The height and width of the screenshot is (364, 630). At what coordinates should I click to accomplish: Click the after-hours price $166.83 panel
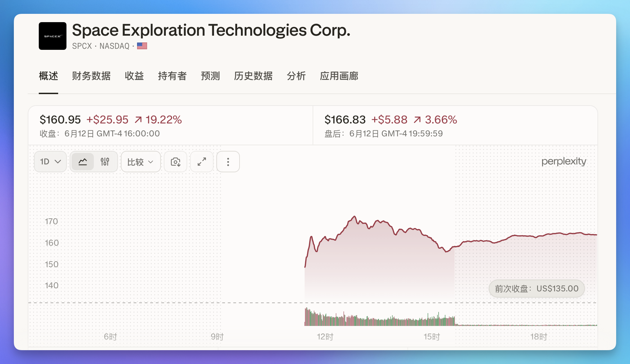pyautogui.click(x=455, y=126)
